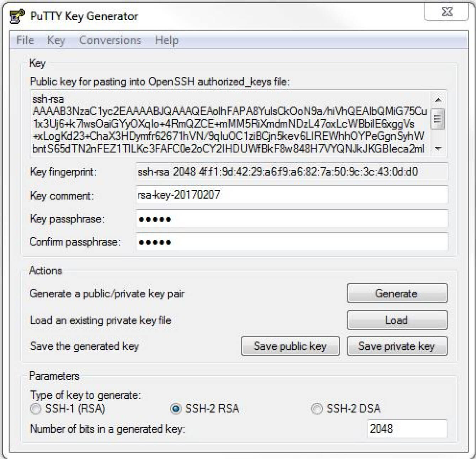Open the Key menu
This screenshot has width=476, height=459.
coord(56,40)
